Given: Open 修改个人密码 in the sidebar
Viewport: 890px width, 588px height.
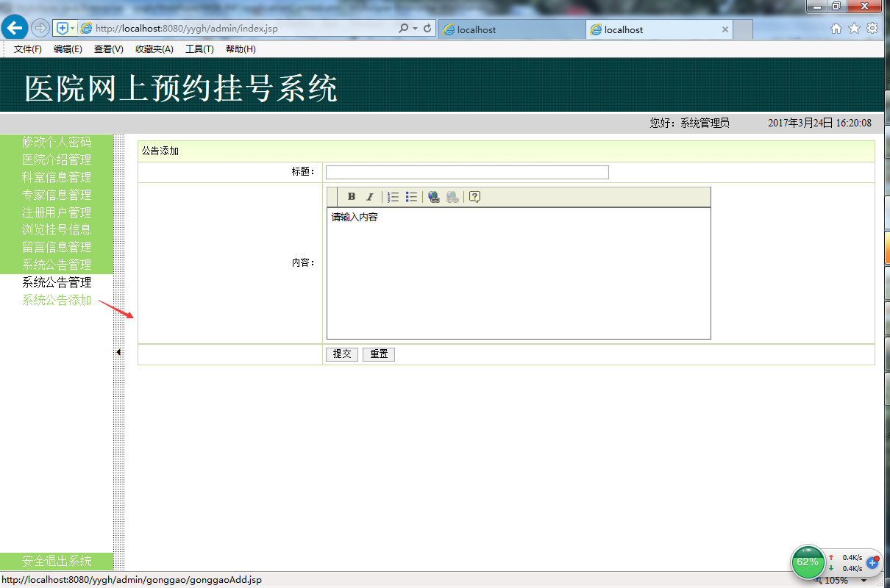Looking at the screenshot, I should tap(57, 142).
